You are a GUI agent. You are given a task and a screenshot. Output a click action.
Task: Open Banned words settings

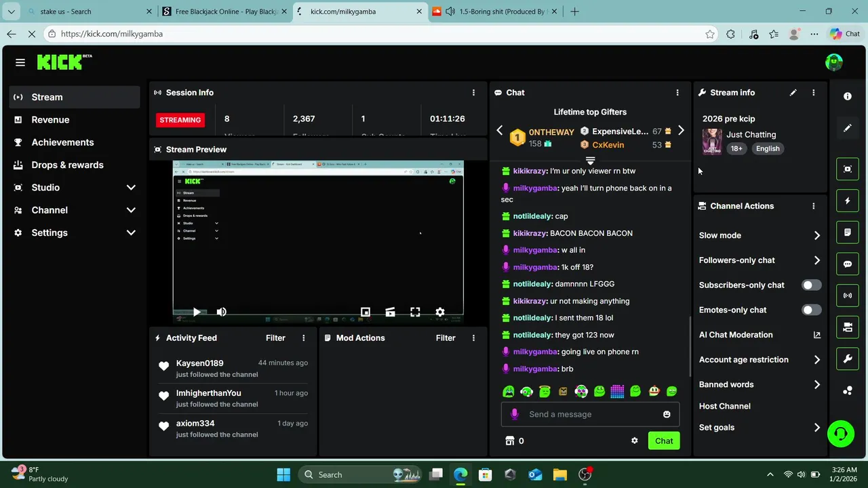[759, 384]
